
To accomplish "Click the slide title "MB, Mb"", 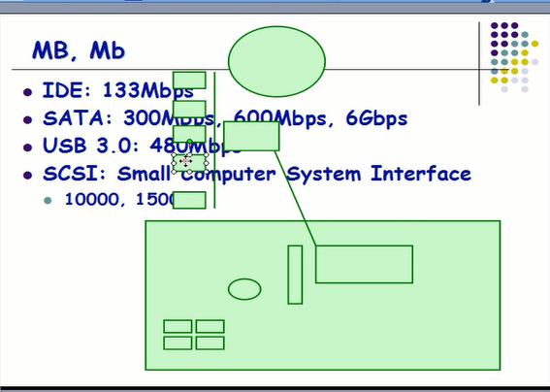I will [79, 50].
